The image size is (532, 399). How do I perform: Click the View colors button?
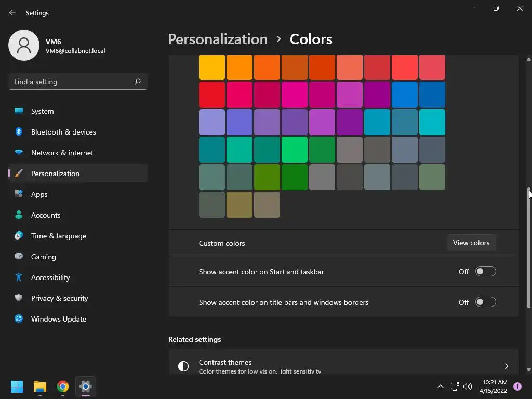click(471, 243)
